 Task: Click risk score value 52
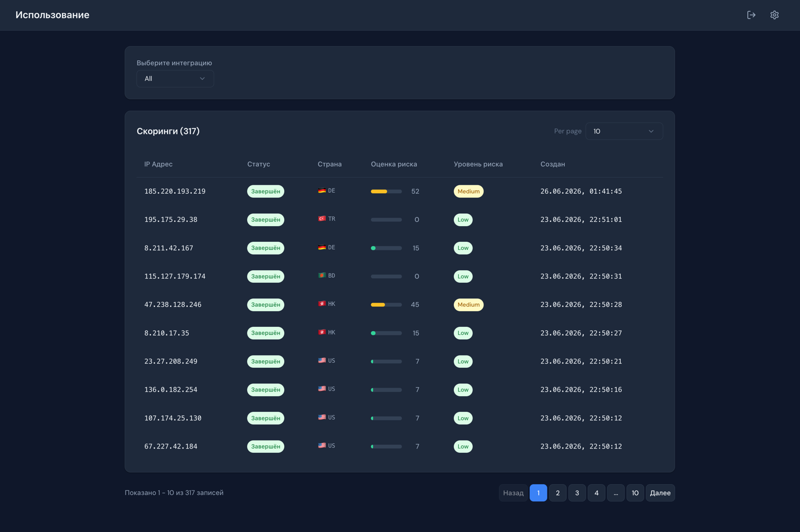tap(415, 191)
